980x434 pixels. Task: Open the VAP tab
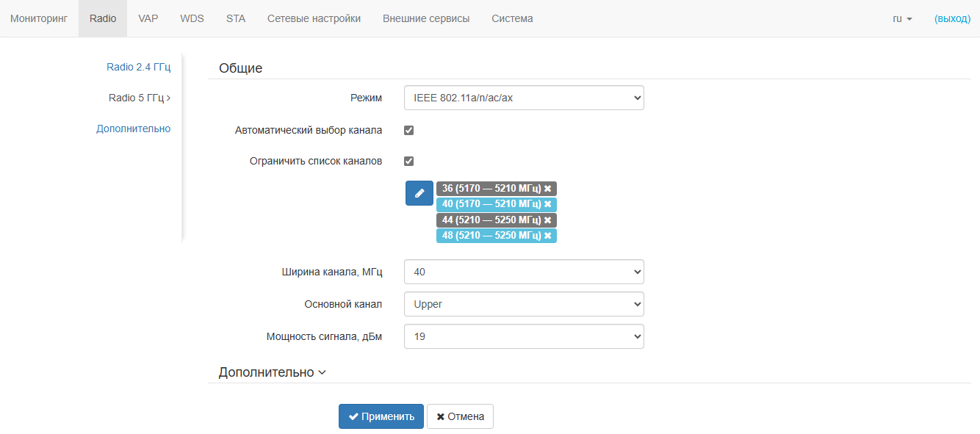[x=148, y=18]
